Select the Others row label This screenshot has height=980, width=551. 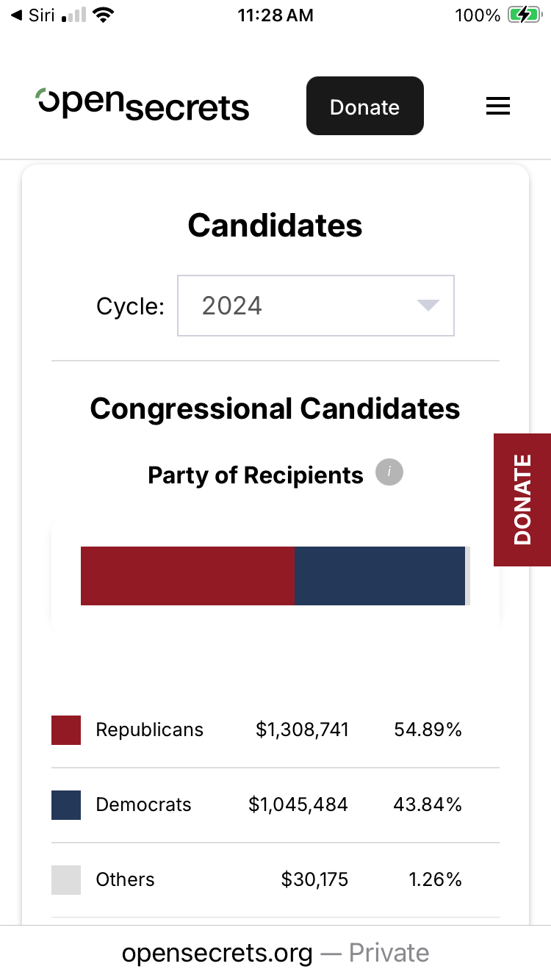[x=126, y=880]
